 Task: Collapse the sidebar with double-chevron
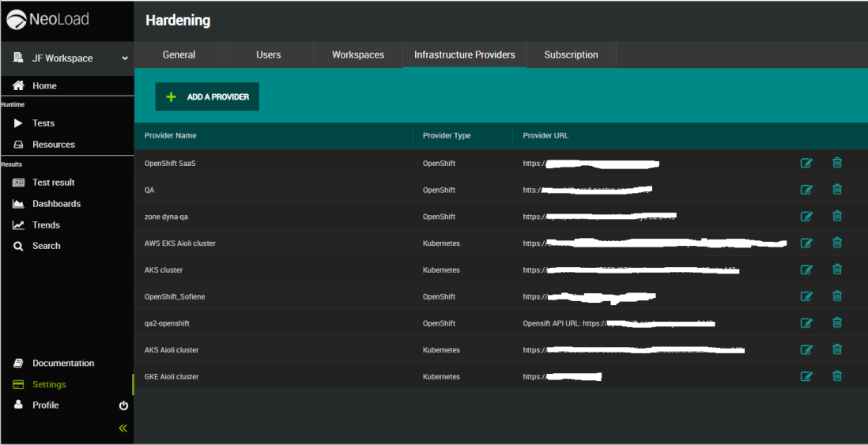(x=123, y=428)
